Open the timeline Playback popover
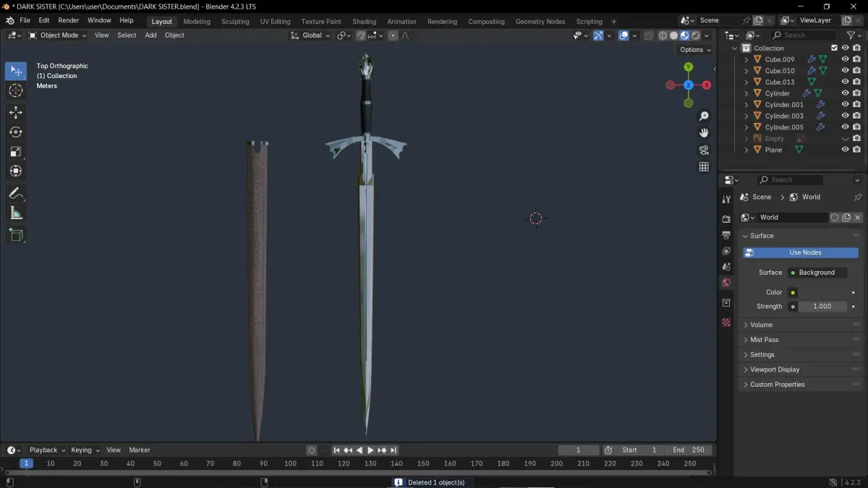868x488 pixels. tap(47, 450)
